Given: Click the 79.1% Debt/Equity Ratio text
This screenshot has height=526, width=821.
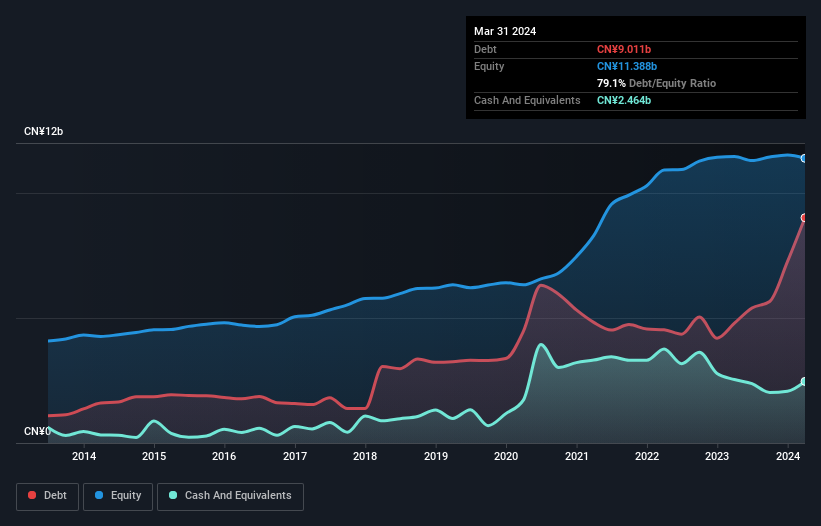Looking at the screenshot, I should pos(656,83).
